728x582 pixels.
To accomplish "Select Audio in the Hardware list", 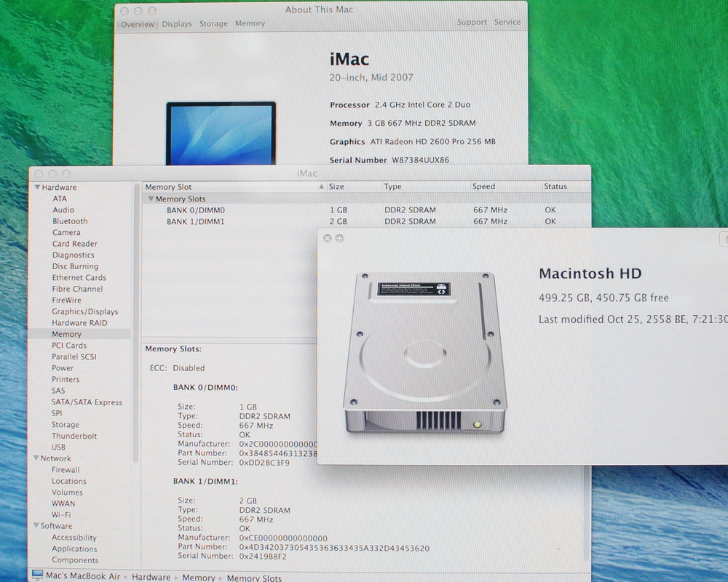I will [x=63, y=210].
